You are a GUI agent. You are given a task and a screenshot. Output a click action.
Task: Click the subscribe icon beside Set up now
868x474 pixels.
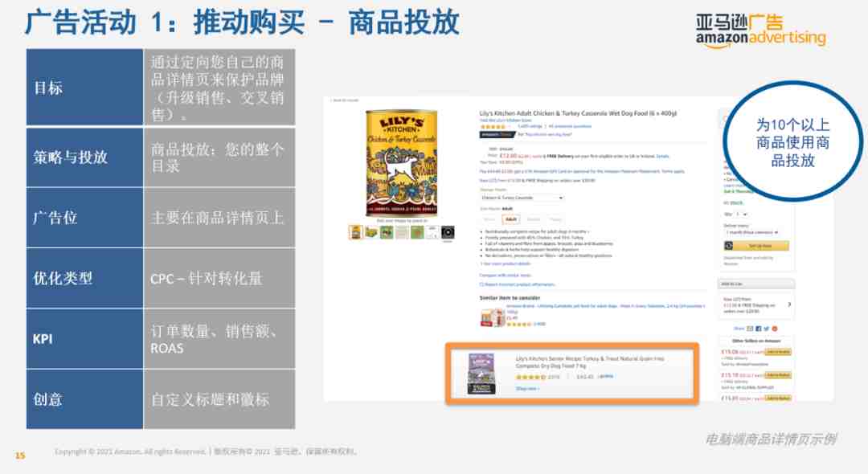(x=729, y=246)
